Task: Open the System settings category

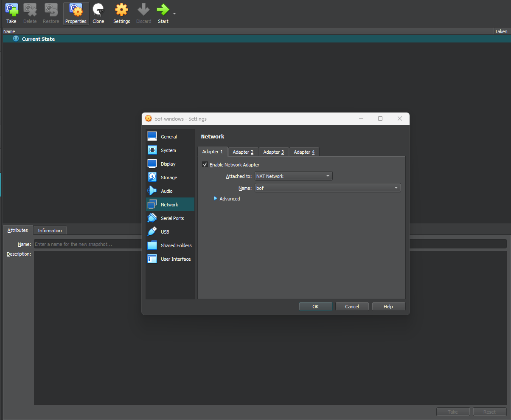Action: tap(168, 150)
